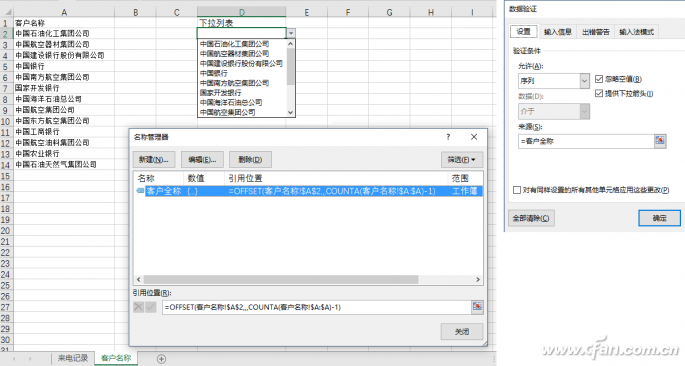
Task: Click the cancel X icon beside reference box
Action: (x=138, y=307)
